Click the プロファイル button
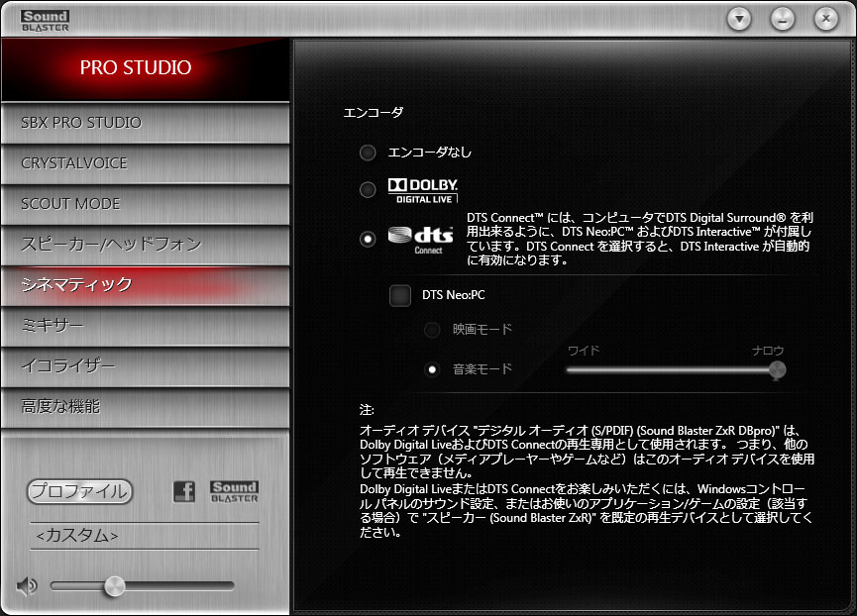This screenshot has width=857, height=616. click(x=80, y=491)
